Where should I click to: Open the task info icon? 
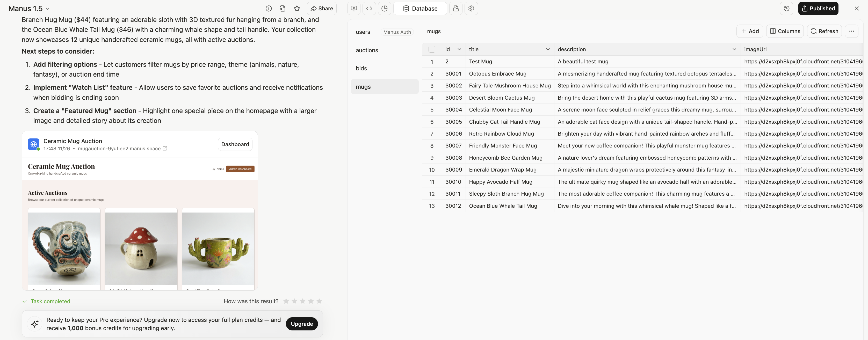point(269,9)
